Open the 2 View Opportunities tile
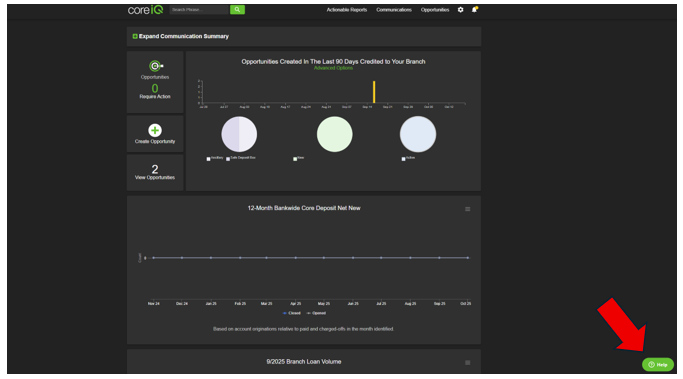This screenshot has width=683, height=379. click(x=155, y=172)
